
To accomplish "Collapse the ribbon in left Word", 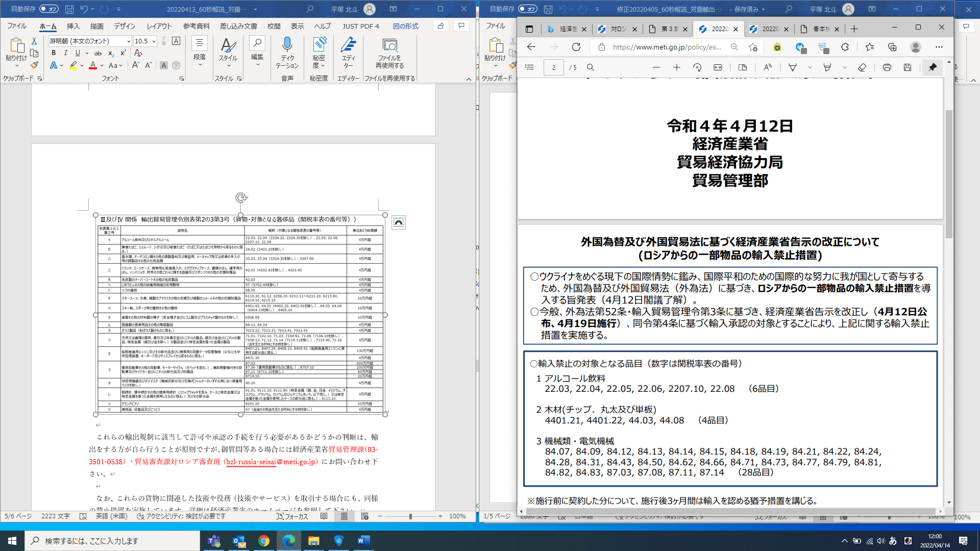I will (x=469, y=79).
